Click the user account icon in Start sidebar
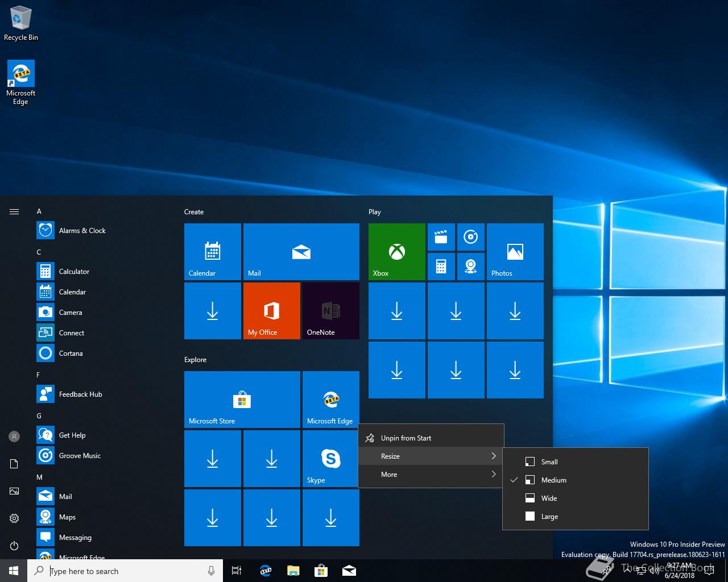Viewport: 728px width, 582px height. [14, 436]
